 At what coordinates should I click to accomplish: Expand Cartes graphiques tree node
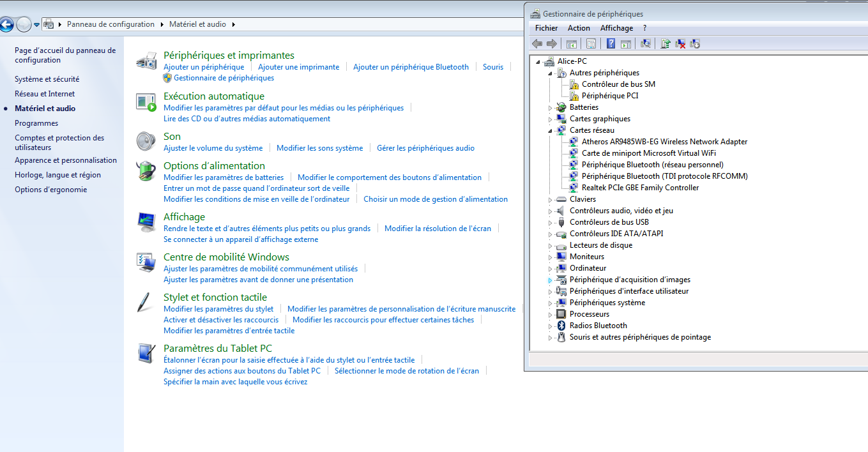pos(550,119)
